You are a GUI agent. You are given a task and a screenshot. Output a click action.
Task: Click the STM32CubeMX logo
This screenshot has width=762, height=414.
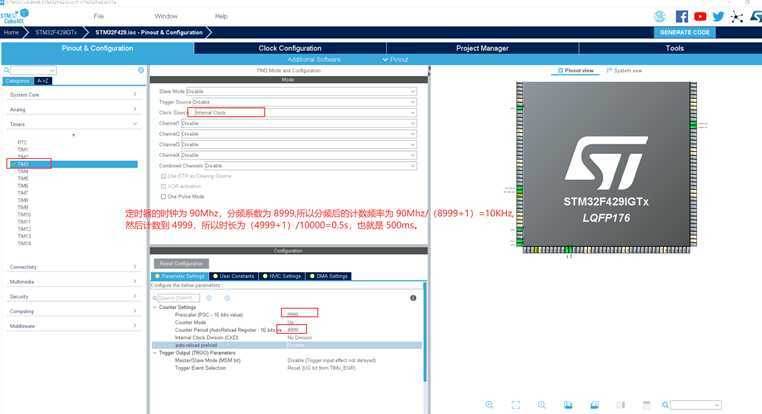[x=15, y=17]
